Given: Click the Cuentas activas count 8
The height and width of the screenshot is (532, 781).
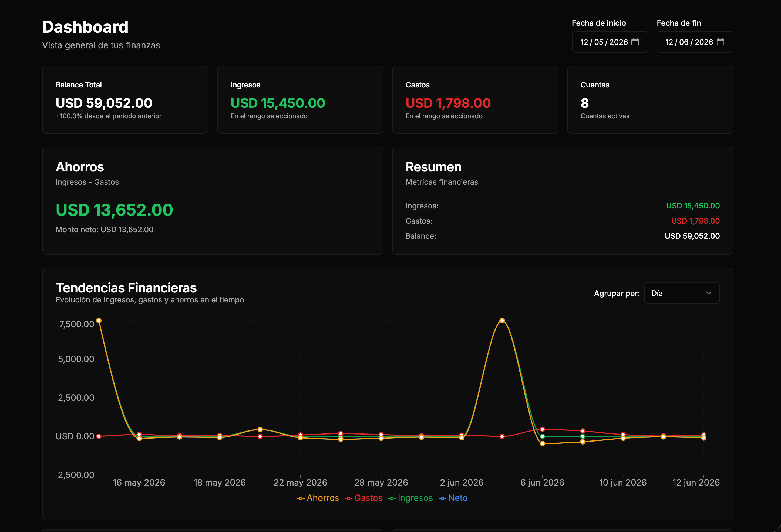Looking at the screenshot, I should click(x=584, y=103).
